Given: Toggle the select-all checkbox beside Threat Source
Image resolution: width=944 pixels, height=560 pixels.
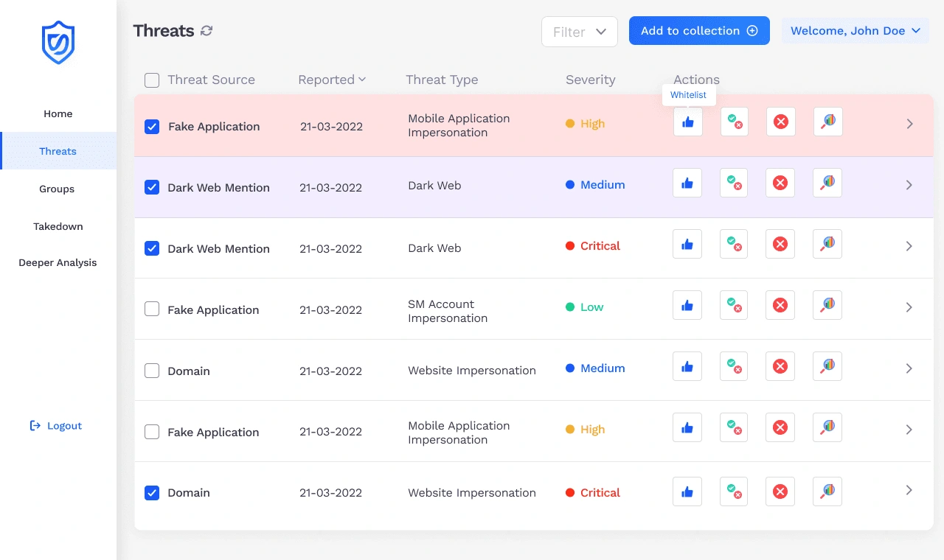Looking at the screenshot, I should coord(152,80).
